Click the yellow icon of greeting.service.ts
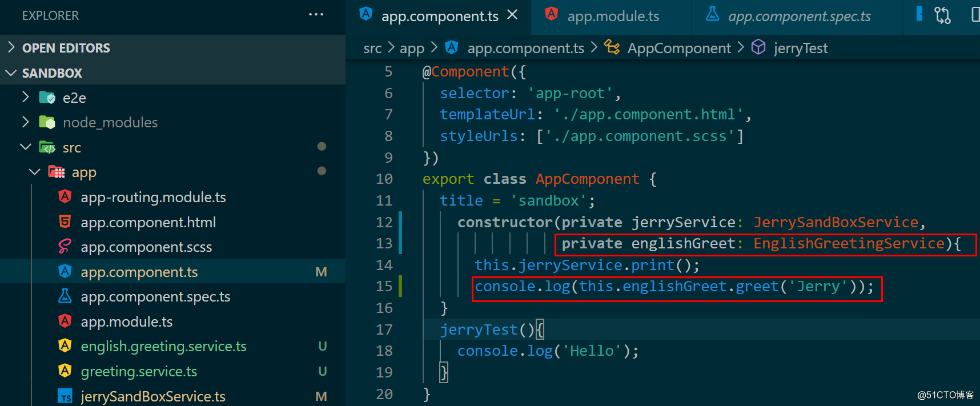Screen dimensions: 980x406 click(65, 371)
